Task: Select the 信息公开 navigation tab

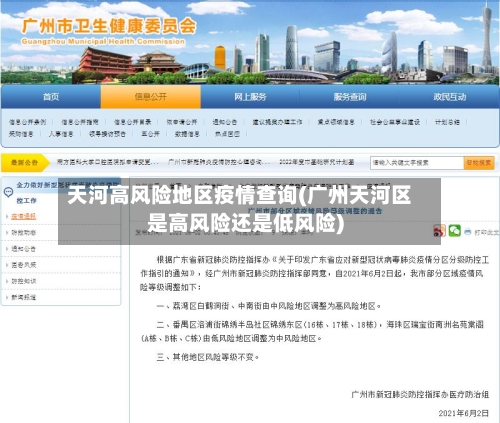Action: point(151,97)
